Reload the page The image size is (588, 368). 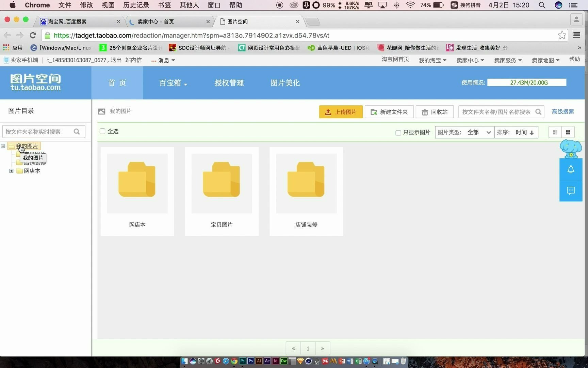(33, 35)
